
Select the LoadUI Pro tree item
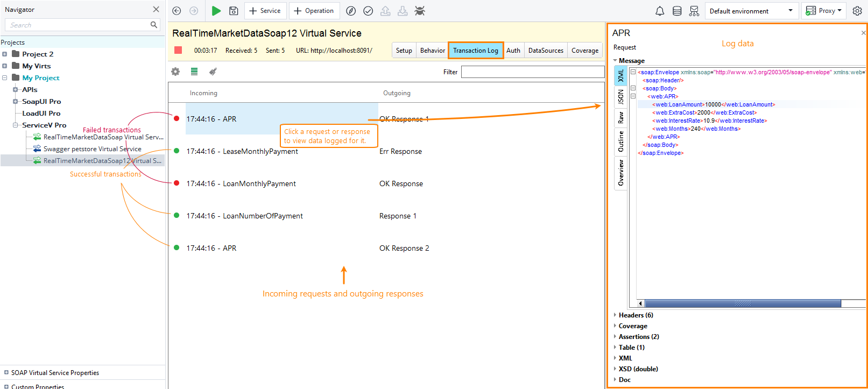pos(41,113)
